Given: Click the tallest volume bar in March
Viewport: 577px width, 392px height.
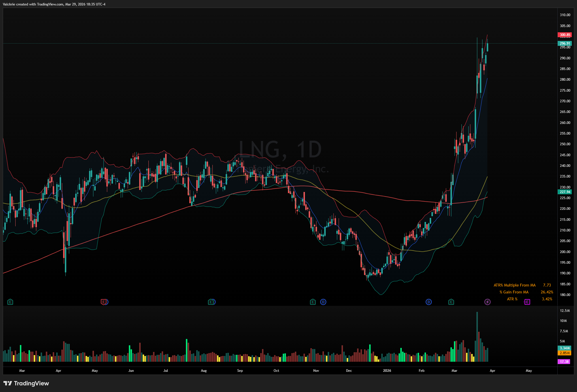Looking at the screenshot, I should [x=477, y=337].
